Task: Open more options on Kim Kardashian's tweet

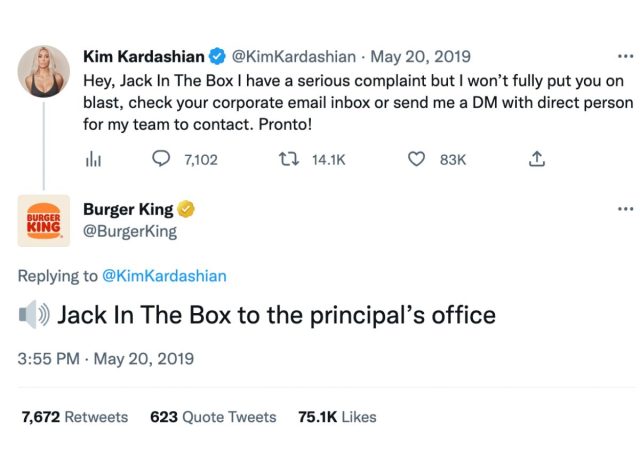Action: coord(626,56)
